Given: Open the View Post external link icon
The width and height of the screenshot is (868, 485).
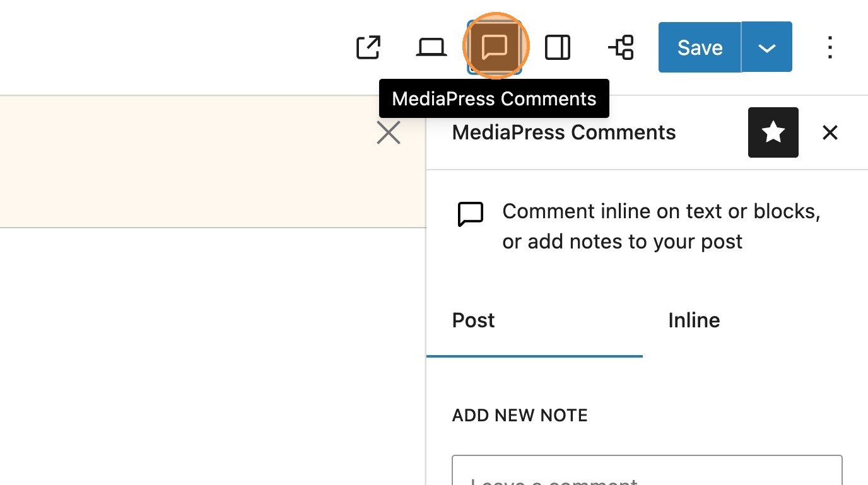Looking at the screenshot, I should [x=368, y=48].
